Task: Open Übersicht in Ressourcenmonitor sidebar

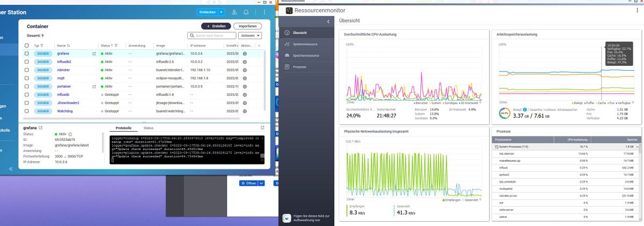Action: [x=305, y=33]
